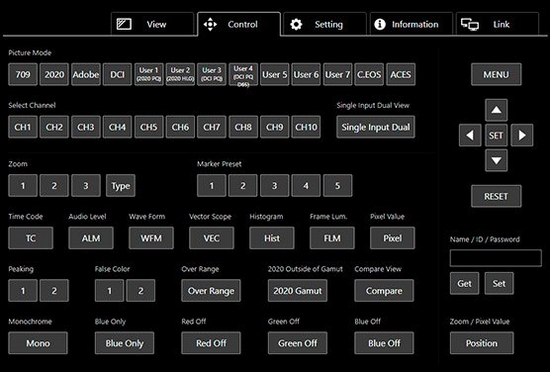Select User 3 (DCI PQ) picture mode

pos(212,74)
